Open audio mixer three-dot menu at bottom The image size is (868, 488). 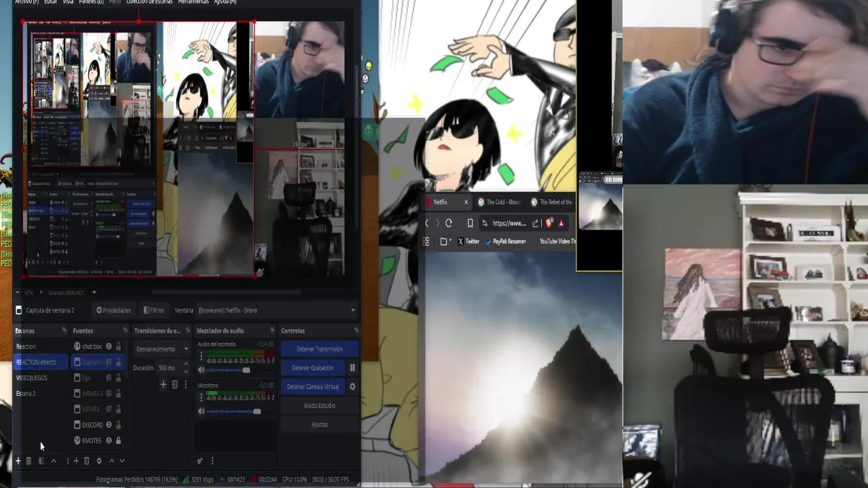click(212, 461)
